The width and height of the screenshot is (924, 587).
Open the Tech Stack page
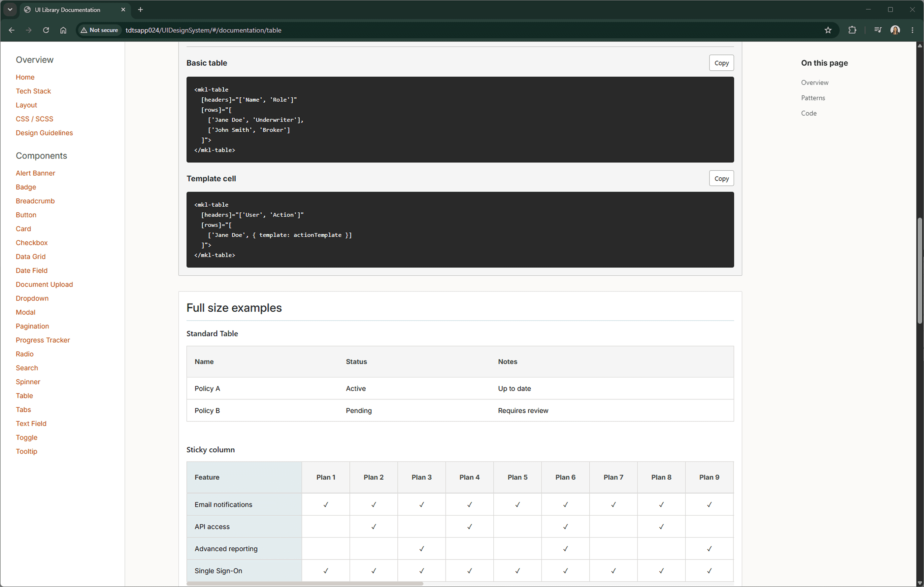[x=33, y=91]
